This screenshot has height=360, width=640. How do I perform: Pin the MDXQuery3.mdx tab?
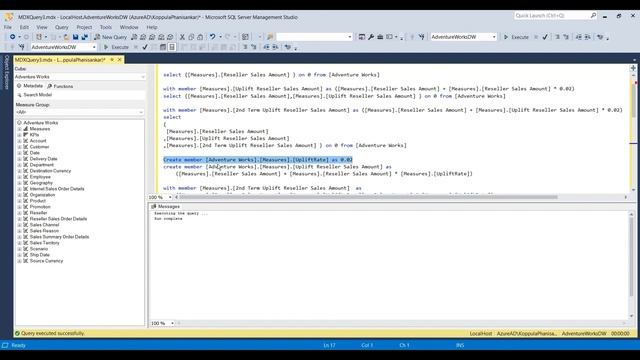112,60
